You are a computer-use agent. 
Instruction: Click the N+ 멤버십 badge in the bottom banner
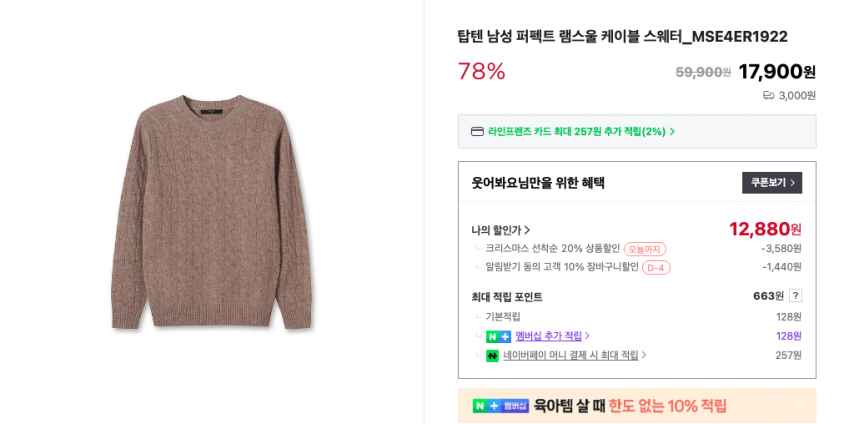point(501,406)
